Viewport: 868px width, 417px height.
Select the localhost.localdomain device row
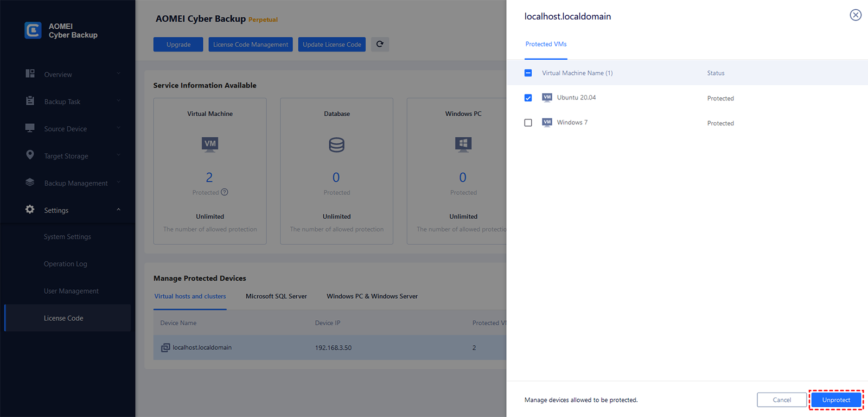click(325, 347)
